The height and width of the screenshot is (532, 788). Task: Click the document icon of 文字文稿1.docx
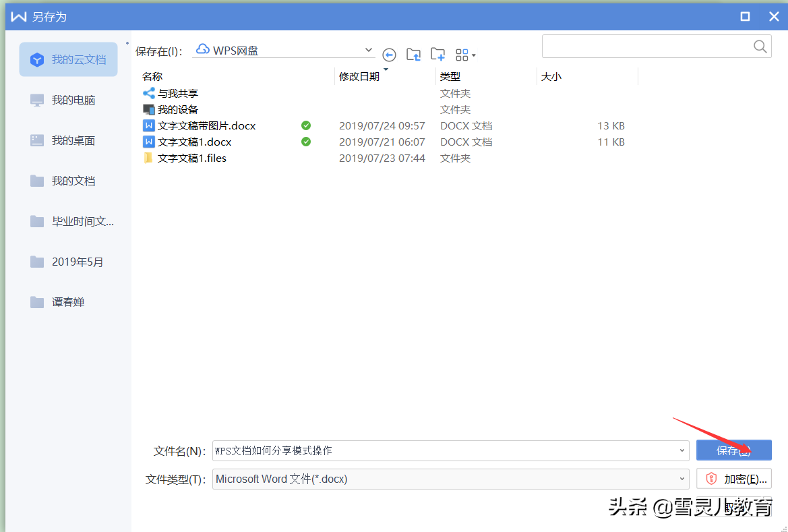pos(149,142)
